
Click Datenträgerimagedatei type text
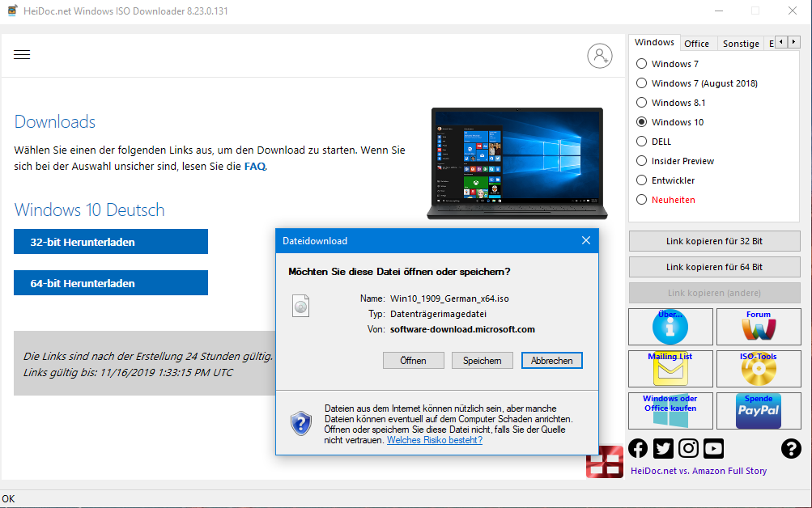coord(438,314)
